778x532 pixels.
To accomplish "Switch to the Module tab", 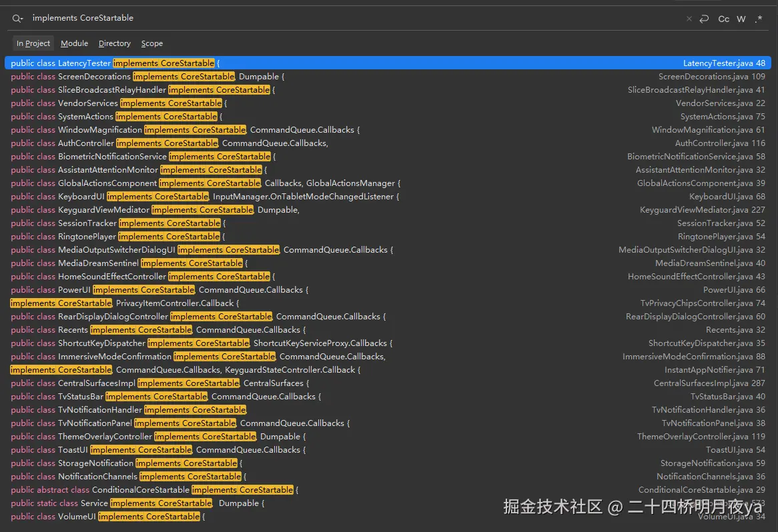I will (75, 43).
